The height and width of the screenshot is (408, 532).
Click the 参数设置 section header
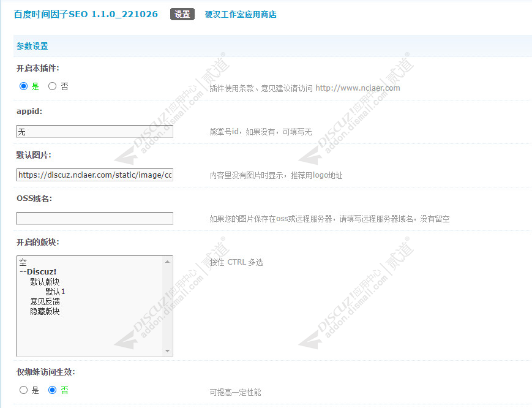[x=32, y=46]
